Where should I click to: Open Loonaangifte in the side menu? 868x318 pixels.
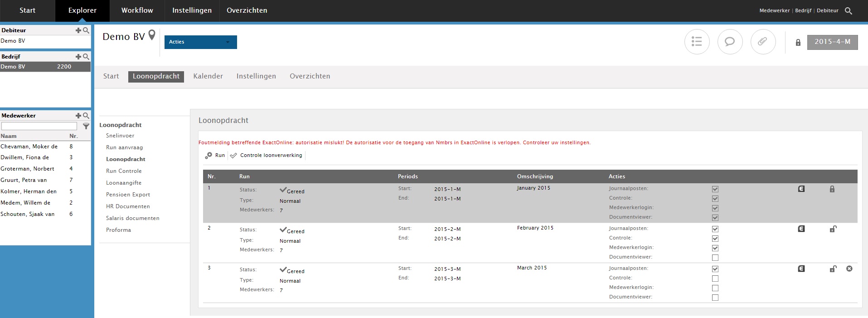124,183
